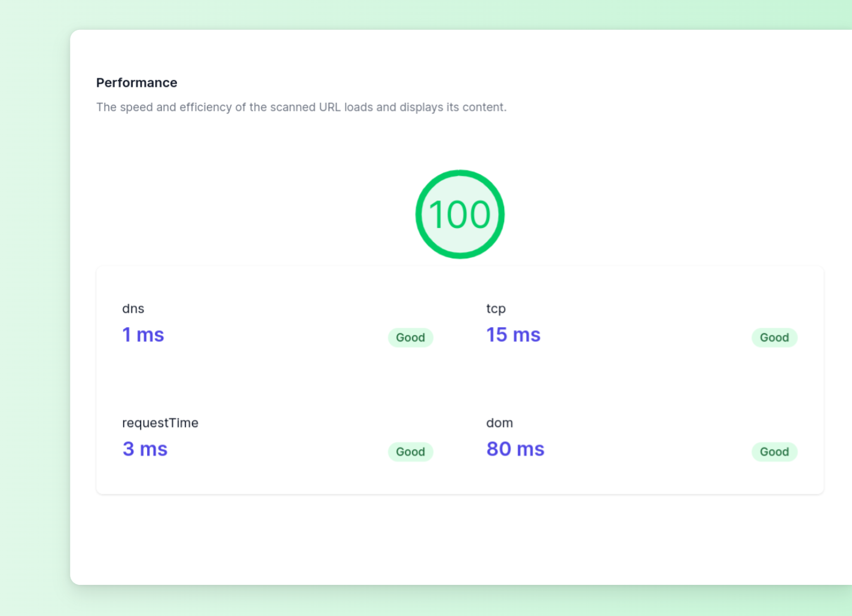Select the requestTime metric label
This screenshot has height=616, width=852.
[160, 423]
